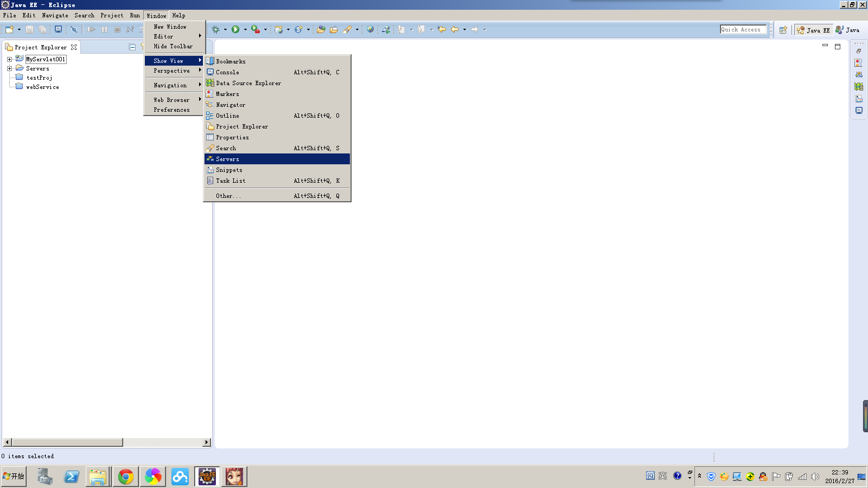Show the Servers view
This screenshot has height=488, width=868.
[277, 159]
